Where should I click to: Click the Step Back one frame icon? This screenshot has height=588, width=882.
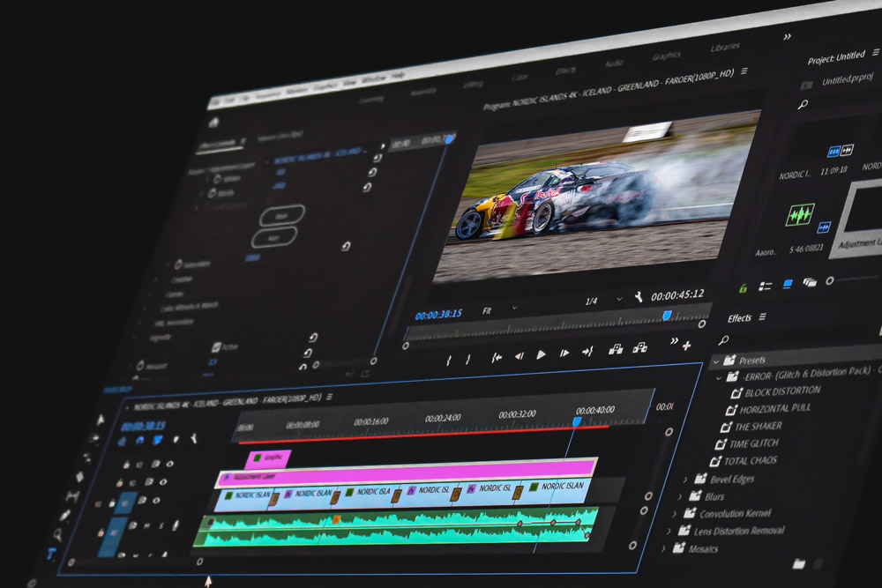519,355
